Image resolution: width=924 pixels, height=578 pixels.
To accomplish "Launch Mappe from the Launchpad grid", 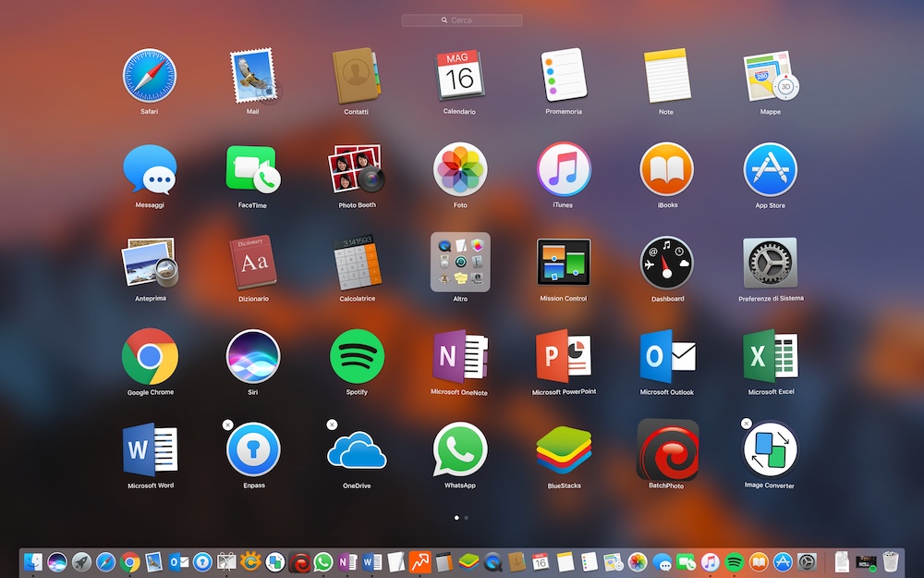I will point(771,76).
